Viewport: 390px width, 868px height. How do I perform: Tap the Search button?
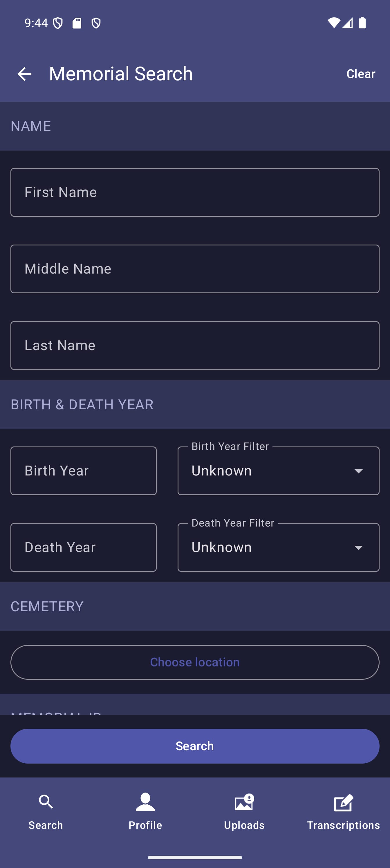pos(194,746)
